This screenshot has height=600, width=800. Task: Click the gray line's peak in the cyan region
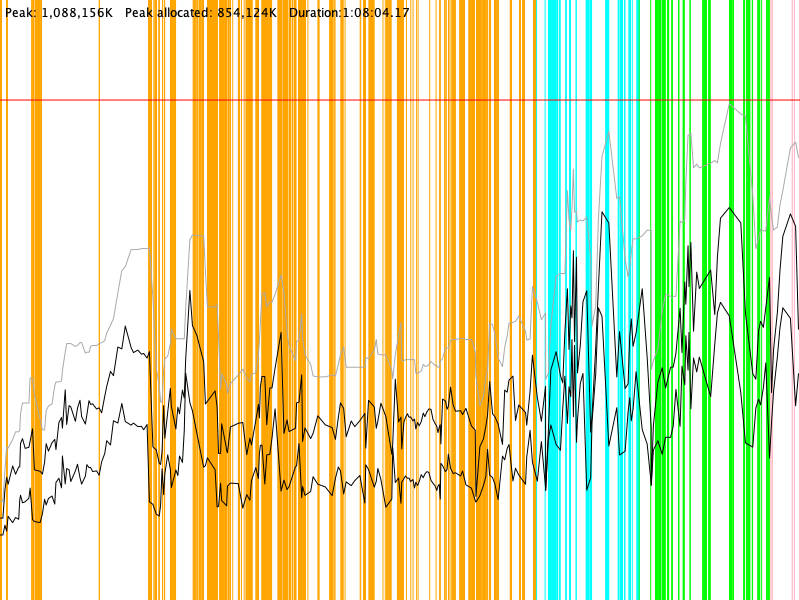[606, 131]
